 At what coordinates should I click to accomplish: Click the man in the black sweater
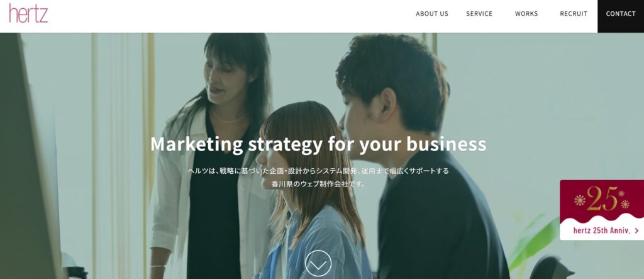423,156
